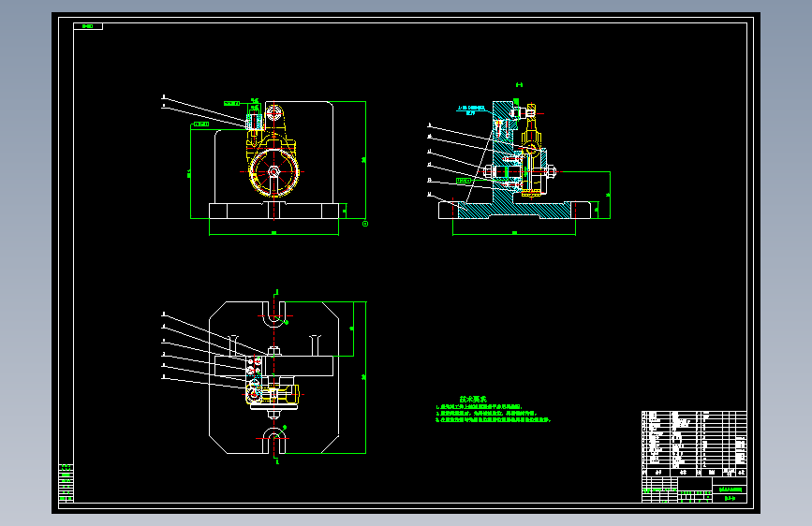The height and width of the screenshot is (526, 812).
Task: Select the hatched base in the section view
Action: [514, 211]
